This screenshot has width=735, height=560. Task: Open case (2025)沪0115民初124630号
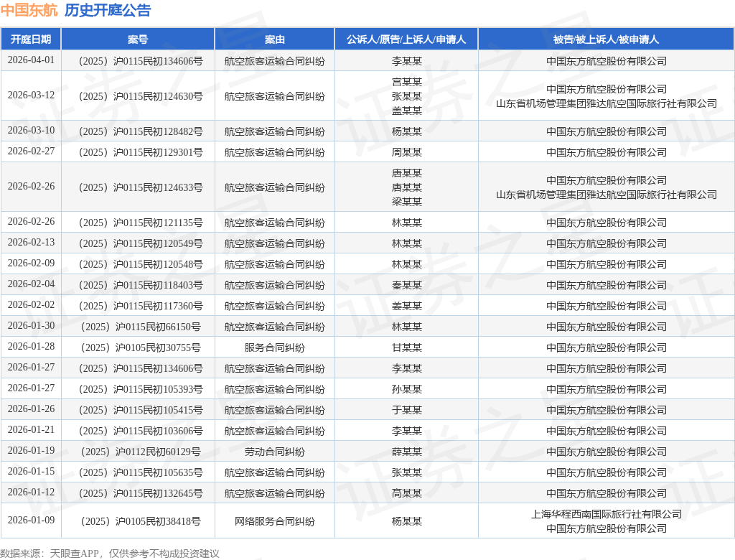click(138, 96)
